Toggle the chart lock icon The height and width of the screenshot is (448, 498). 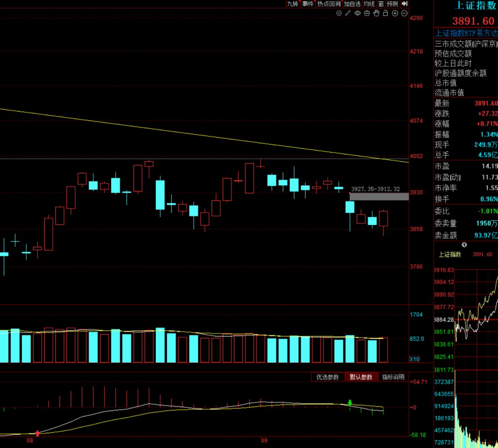click(x=385, y=13)
